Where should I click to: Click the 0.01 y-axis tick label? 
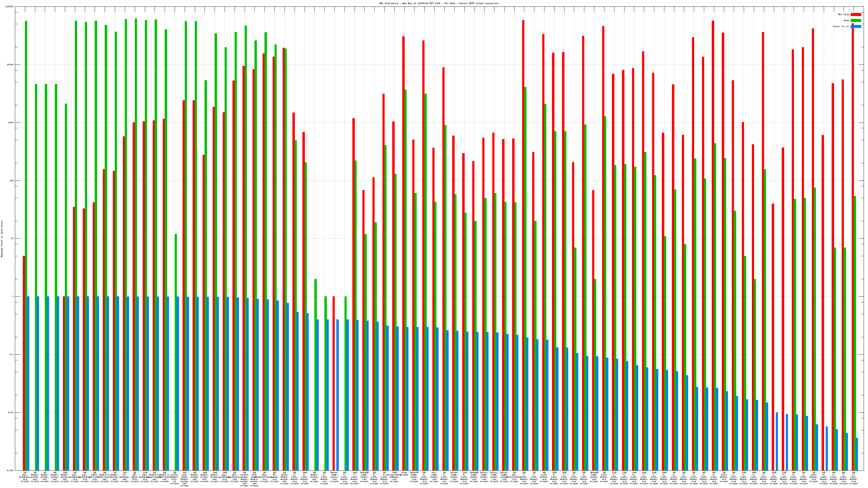click(x=11, y=413)
